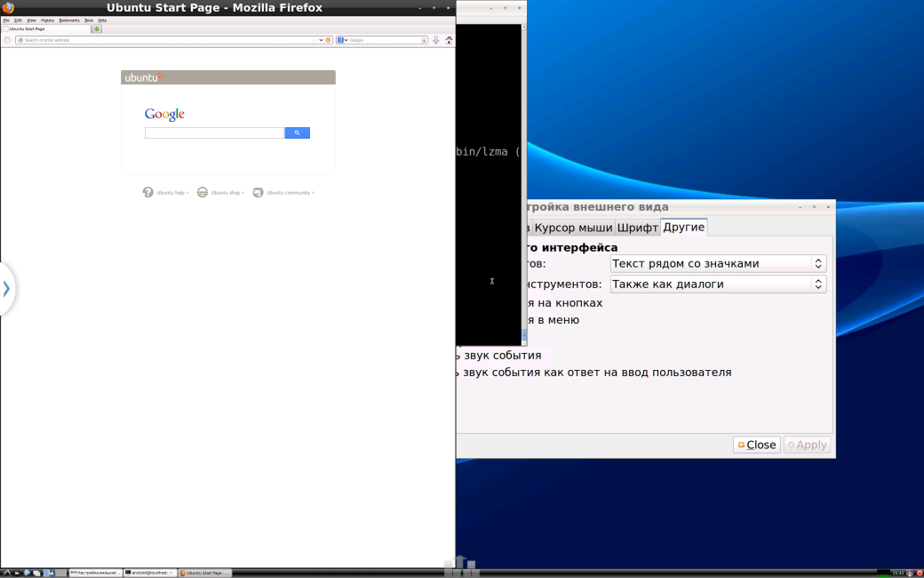
Task: Bookmark page with star icon in address bar
Action: click(x=315, y=40)
